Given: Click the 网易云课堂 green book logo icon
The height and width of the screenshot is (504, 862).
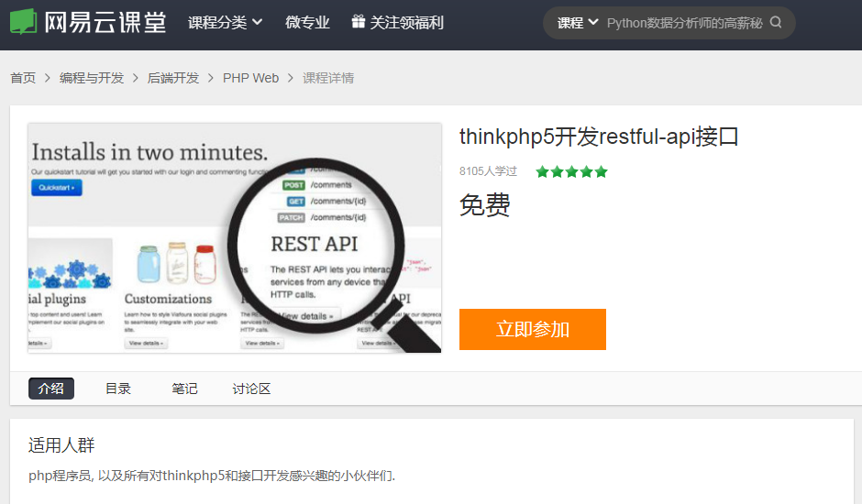Looking at the screenshot, I should pos(23,22).
